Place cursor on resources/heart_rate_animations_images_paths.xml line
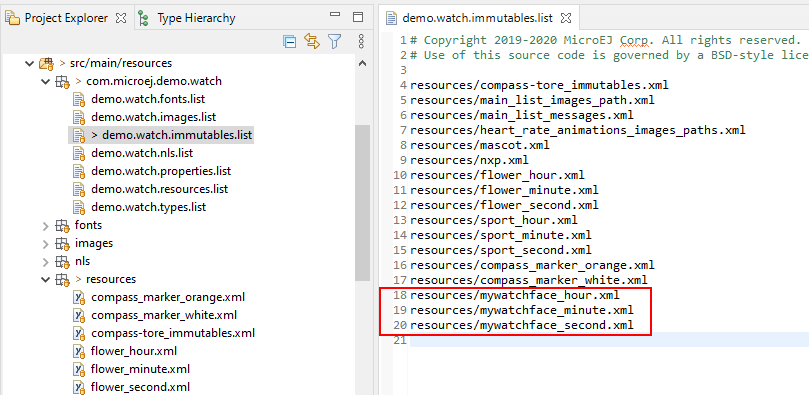Screen dimensions: 809x395 [x=578, y=130]
